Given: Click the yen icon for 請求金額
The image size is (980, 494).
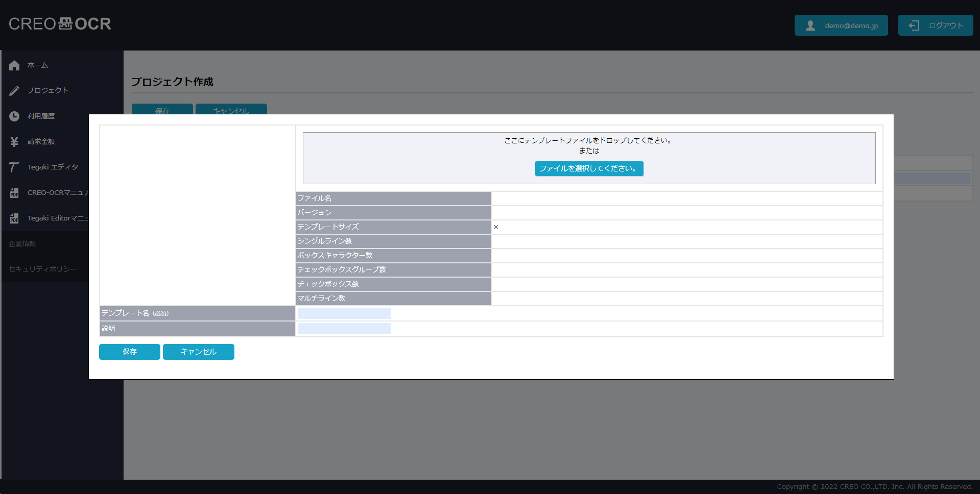Looking at the screenshot, I should point(14,142).
